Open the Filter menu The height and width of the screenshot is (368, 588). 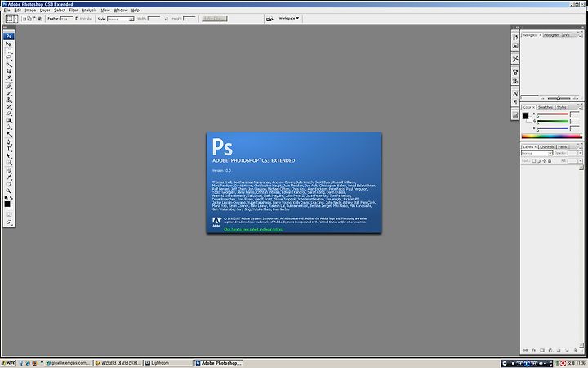[x=73, y=11]
